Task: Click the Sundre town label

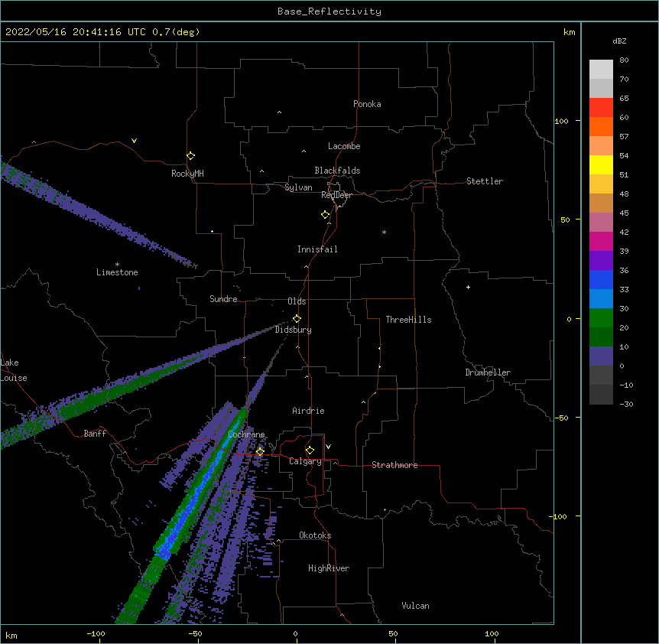Action: pos(223,299)
